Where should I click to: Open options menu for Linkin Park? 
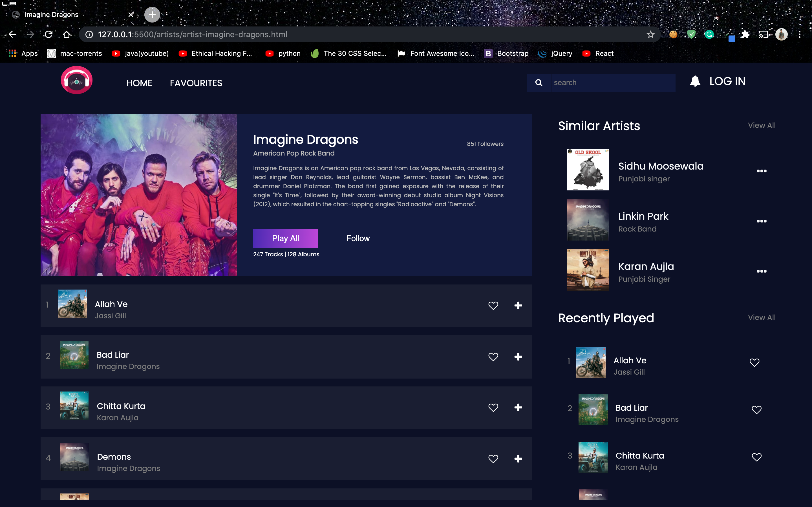762,221
